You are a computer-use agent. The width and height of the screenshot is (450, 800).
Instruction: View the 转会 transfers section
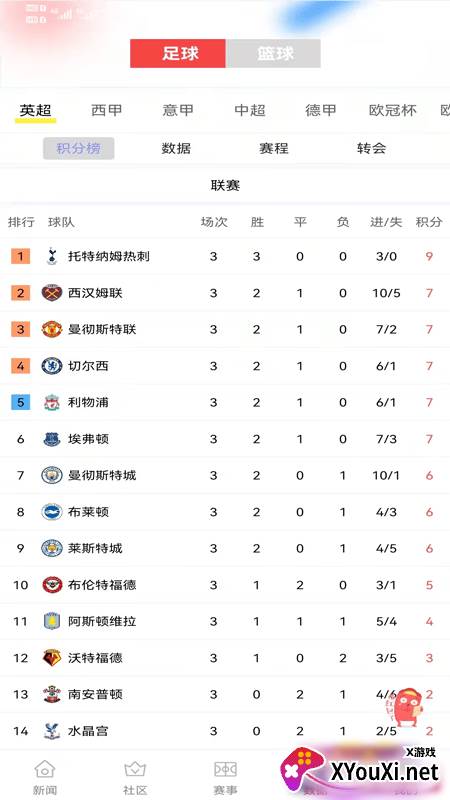pyautogui.click(x=371, y=148)
